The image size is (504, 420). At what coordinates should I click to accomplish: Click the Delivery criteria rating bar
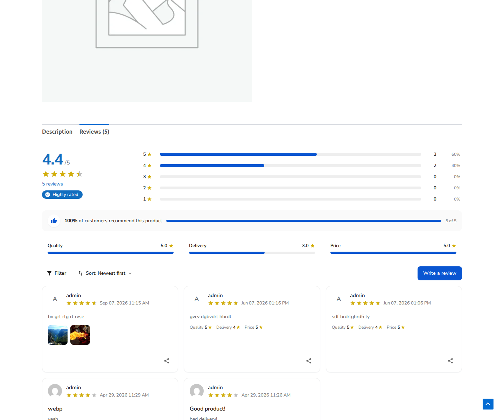coord(252,253)
